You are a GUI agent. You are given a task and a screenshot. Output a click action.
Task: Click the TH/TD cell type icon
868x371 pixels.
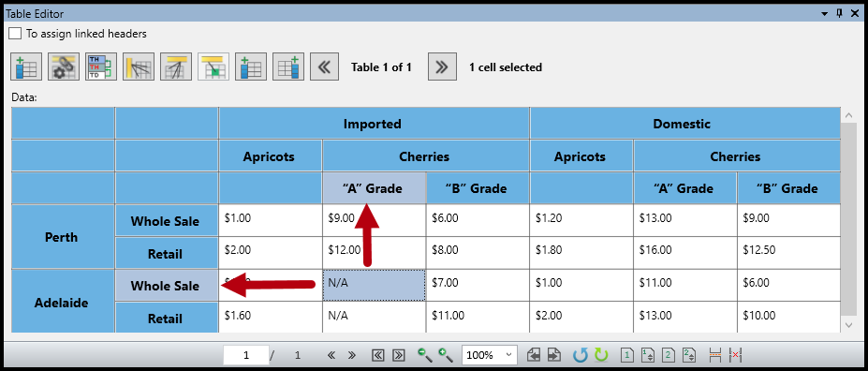(101, 67)
